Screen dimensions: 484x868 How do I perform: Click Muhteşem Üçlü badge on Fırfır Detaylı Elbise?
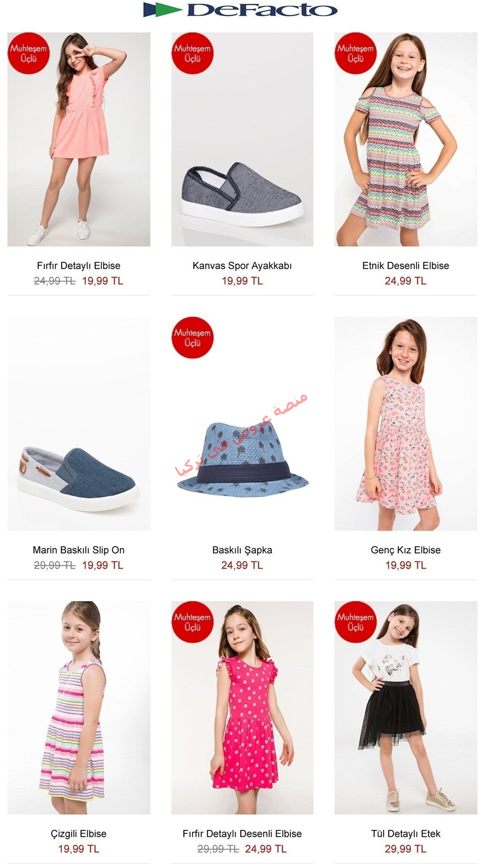[29, 53]
